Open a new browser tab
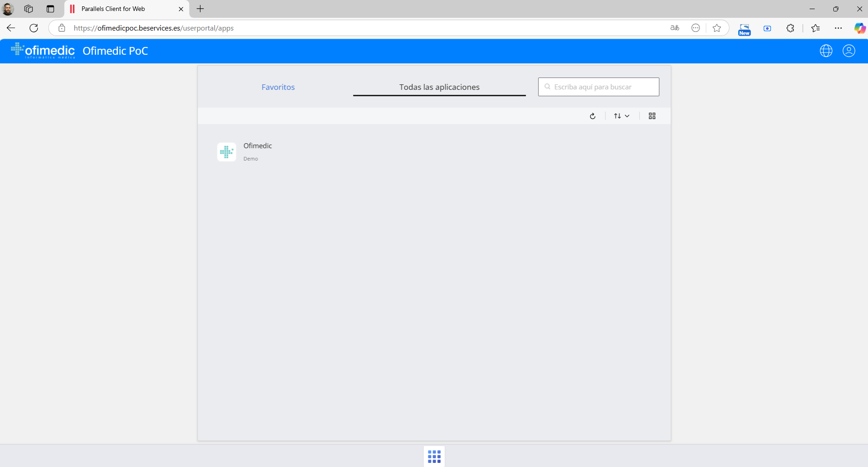Viewport: 868px width, 467px height. tap(200, 9)
